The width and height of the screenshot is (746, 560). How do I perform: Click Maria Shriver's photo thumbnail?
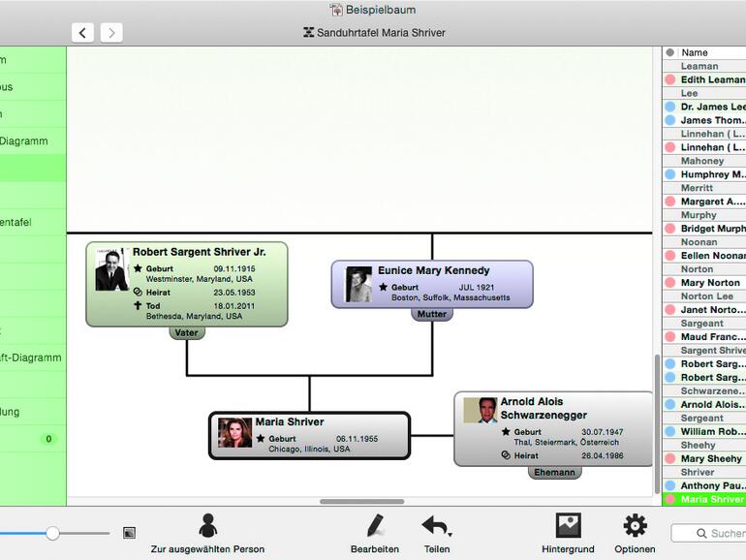coord(234,432)
